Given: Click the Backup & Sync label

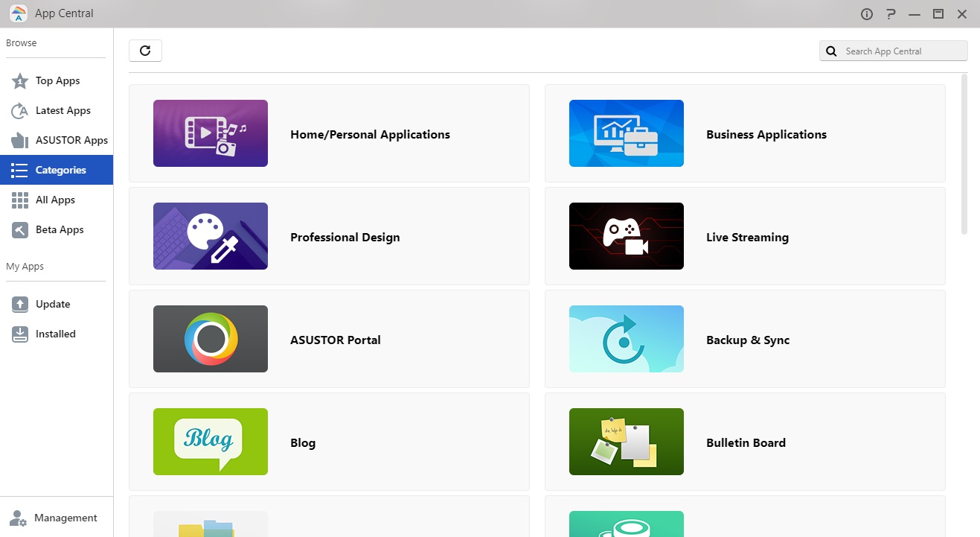Looking at the screenshot, I should [x=748, y=340].
